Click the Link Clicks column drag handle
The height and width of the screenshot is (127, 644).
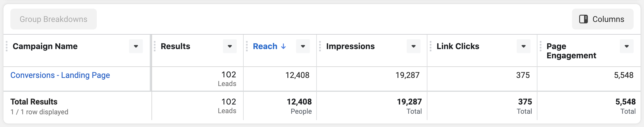431,46
